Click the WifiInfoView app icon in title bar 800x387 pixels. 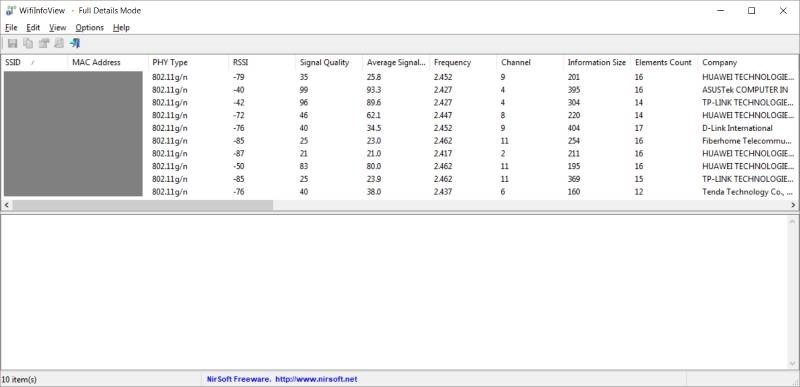10,11
